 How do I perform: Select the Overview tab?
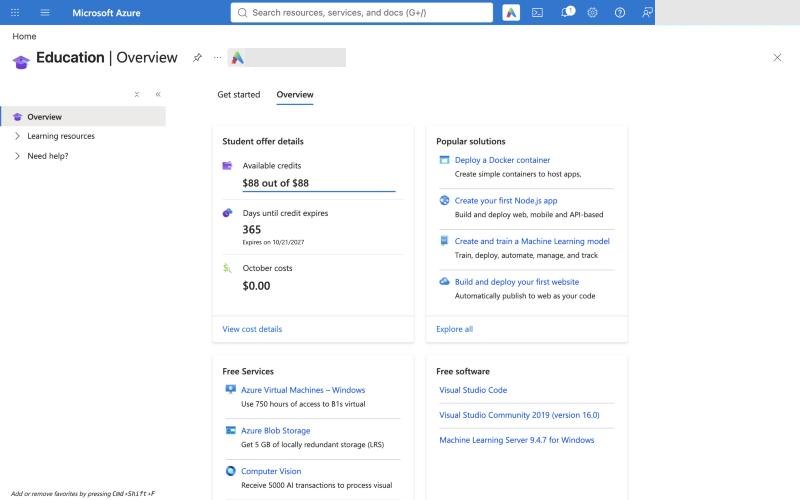[x=295, y=94]
